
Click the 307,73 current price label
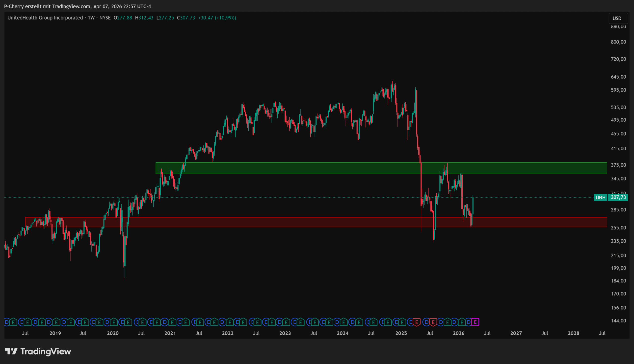click(618, 198)
